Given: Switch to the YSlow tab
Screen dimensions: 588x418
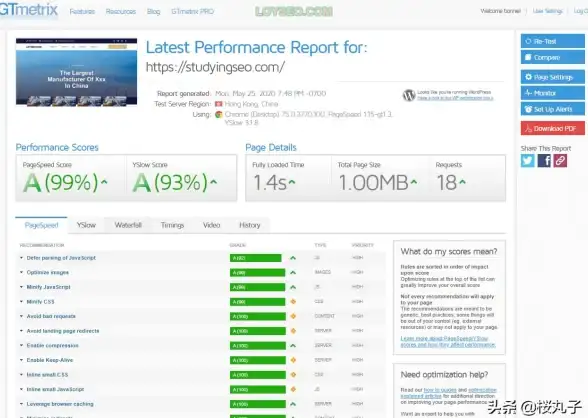Looking at the screenshot, I should point(86,225).
